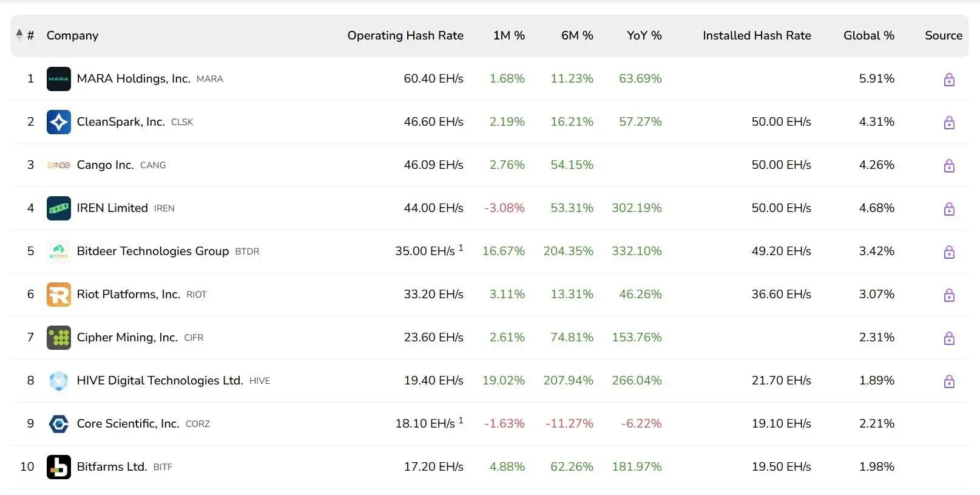Image resolution: width=980 pixels, height=495 pixels.
Task: Click the Bitfarms logo icon
Action: pyautogui.click(x=58, y=467)
